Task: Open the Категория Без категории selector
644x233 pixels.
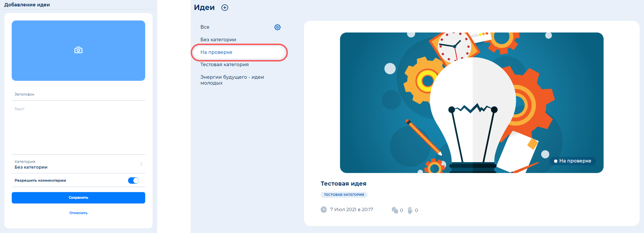Action: point(75,165)
